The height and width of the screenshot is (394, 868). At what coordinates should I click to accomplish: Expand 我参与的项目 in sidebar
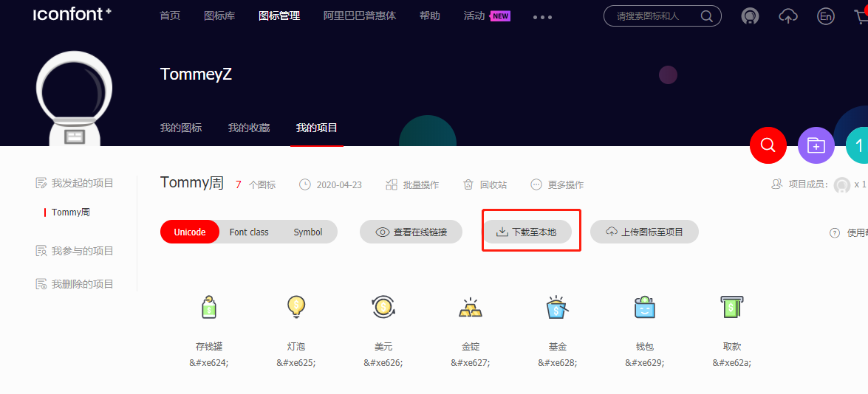74,251
